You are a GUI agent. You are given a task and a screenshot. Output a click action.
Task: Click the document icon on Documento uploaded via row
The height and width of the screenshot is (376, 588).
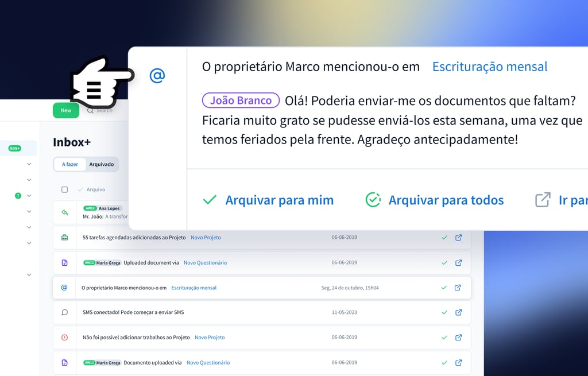click(x=64, y=363)
